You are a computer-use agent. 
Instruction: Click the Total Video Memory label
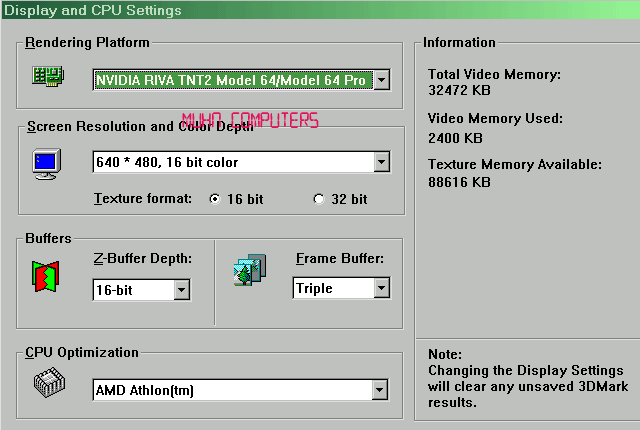click(494, 74)
